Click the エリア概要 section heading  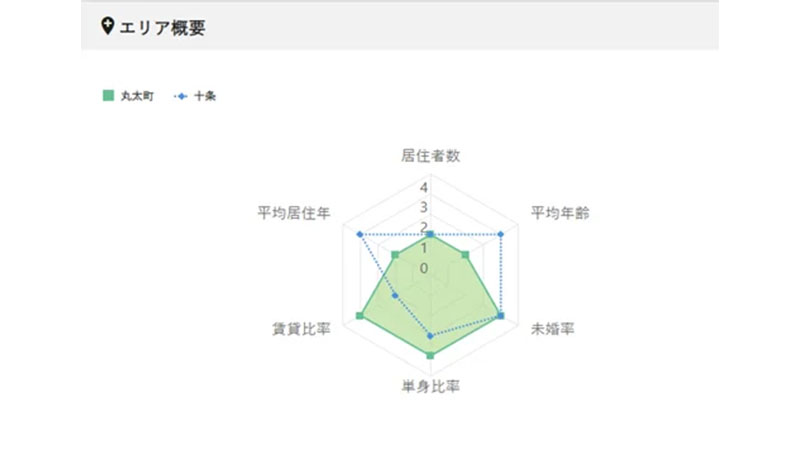[x=162, y=27]
